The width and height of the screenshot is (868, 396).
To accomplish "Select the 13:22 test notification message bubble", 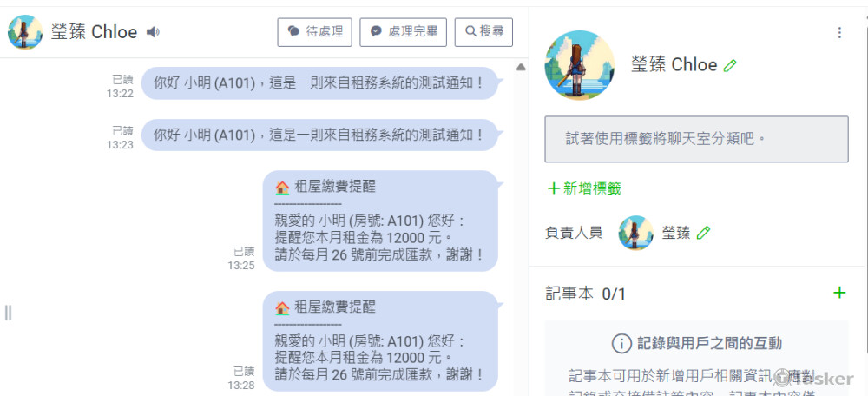I will click(x=320, y=83).
